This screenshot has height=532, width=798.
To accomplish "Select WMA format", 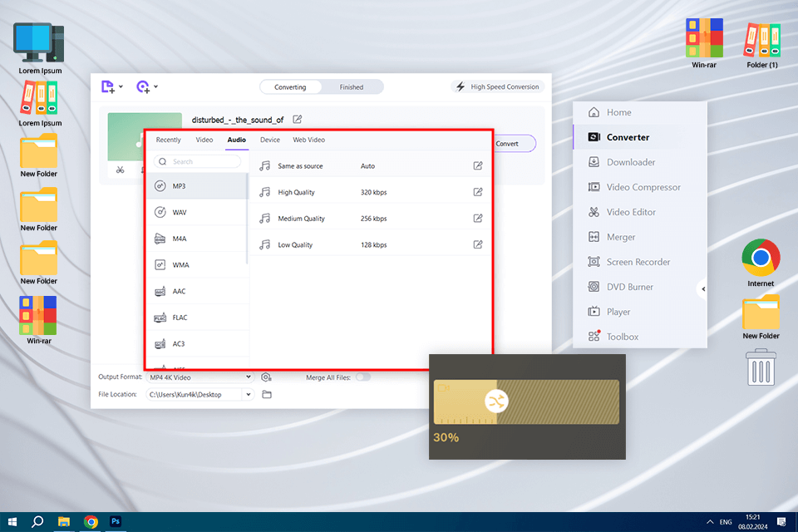I will [198, 264].
